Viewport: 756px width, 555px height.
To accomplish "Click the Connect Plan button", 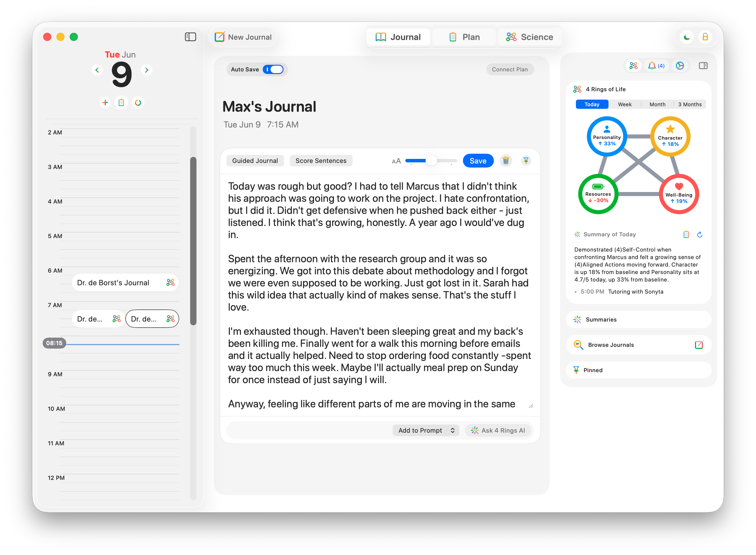I will (x=510, y=69).
